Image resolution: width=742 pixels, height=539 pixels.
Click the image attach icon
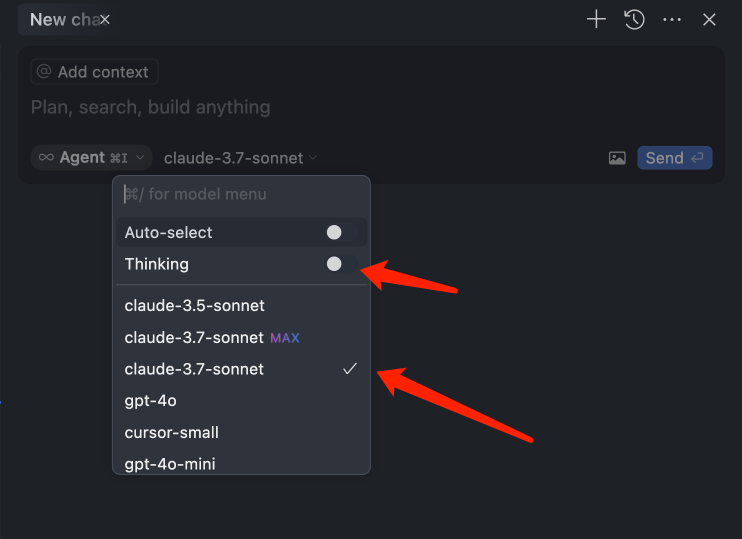[617, 158]
